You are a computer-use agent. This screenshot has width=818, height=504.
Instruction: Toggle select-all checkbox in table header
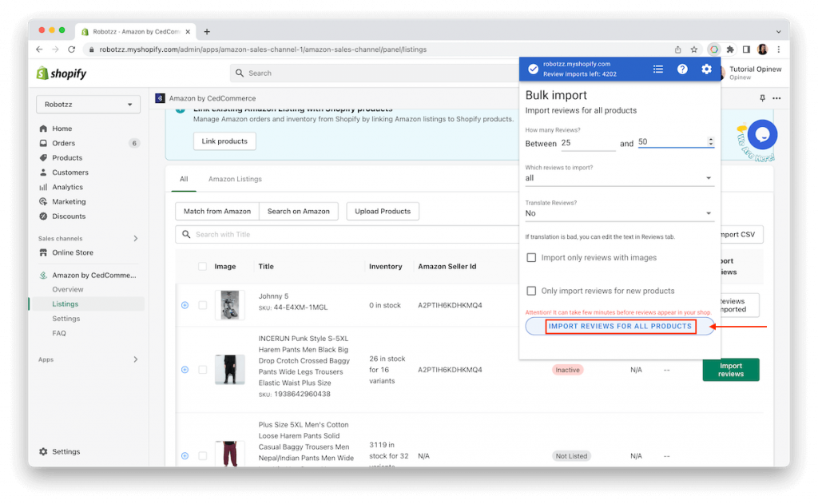[x=202, y=266]
